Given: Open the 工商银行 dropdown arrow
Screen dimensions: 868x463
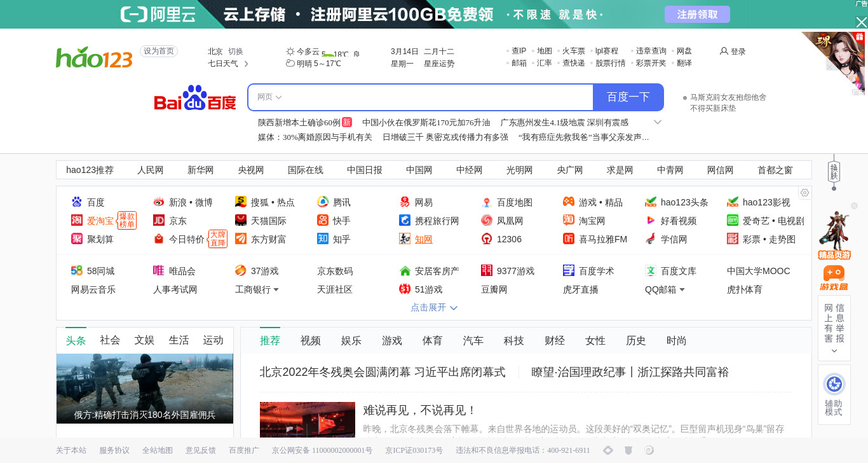Looking at the screenshot, I should pos(276,289).
